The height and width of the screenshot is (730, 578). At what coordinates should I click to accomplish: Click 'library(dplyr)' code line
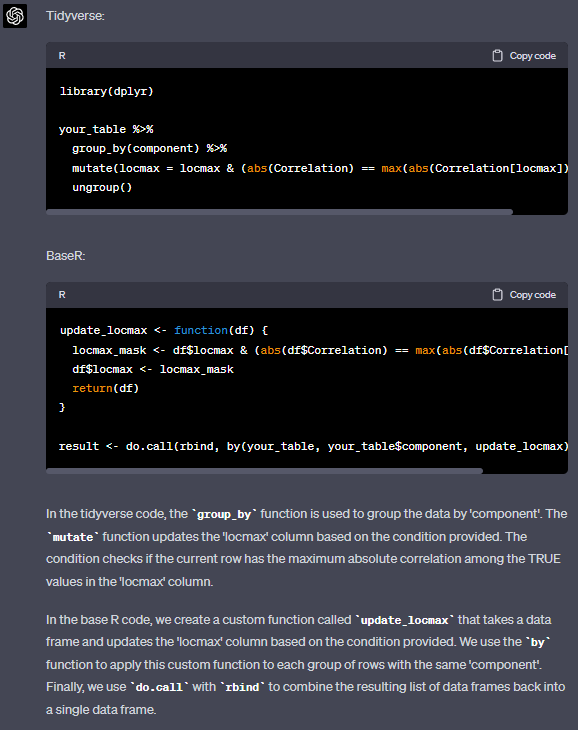pyautogui.click(x=107, y=91)
